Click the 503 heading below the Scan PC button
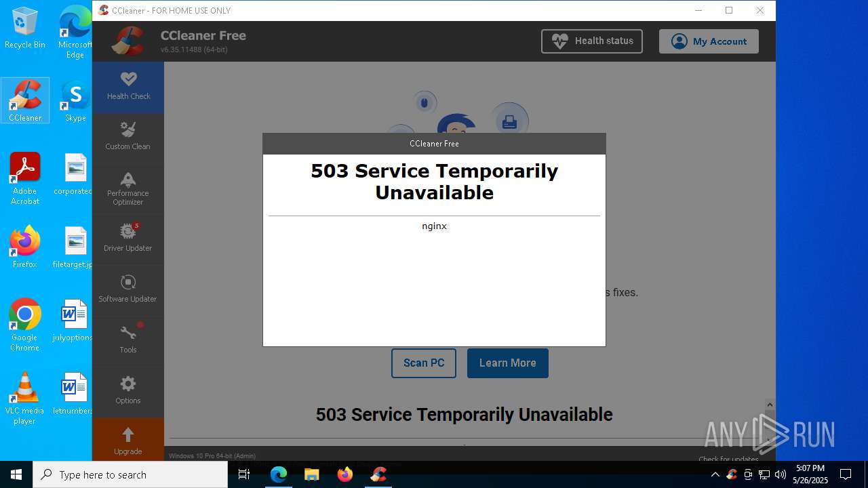Viewport: 868px width, 488px height. 464,415
